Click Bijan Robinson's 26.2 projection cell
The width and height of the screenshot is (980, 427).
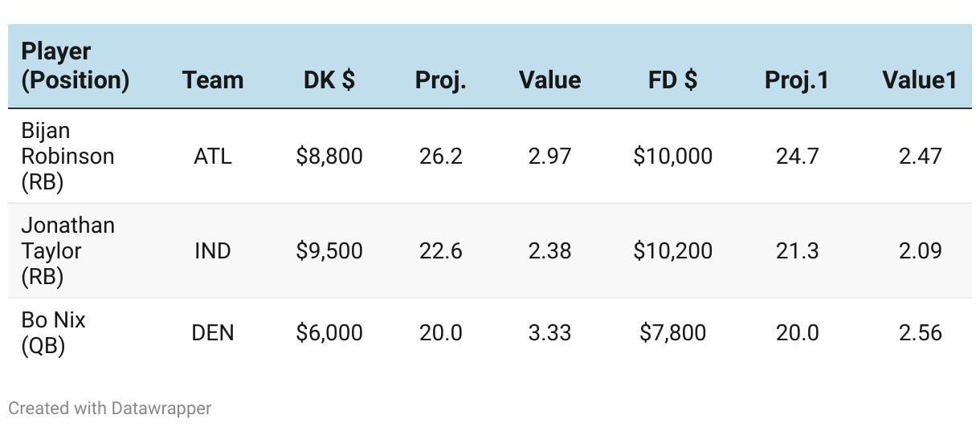click(440, 156)
